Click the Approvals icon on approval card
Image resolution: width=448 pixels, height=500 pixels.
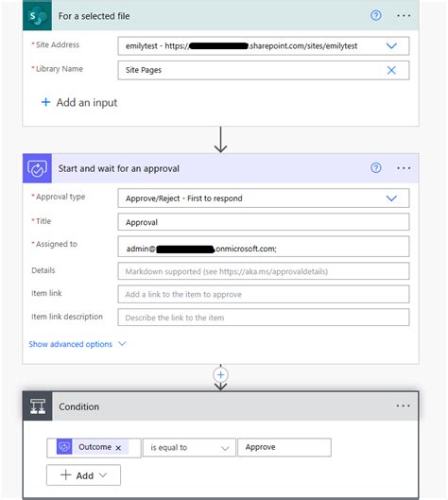[x=37, y=168]
